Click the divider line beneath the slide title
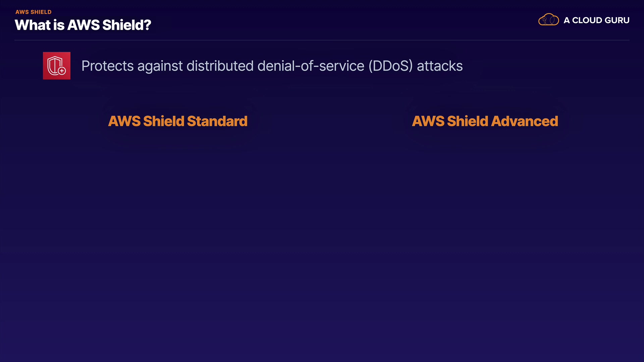 click(x=322, y=40)
